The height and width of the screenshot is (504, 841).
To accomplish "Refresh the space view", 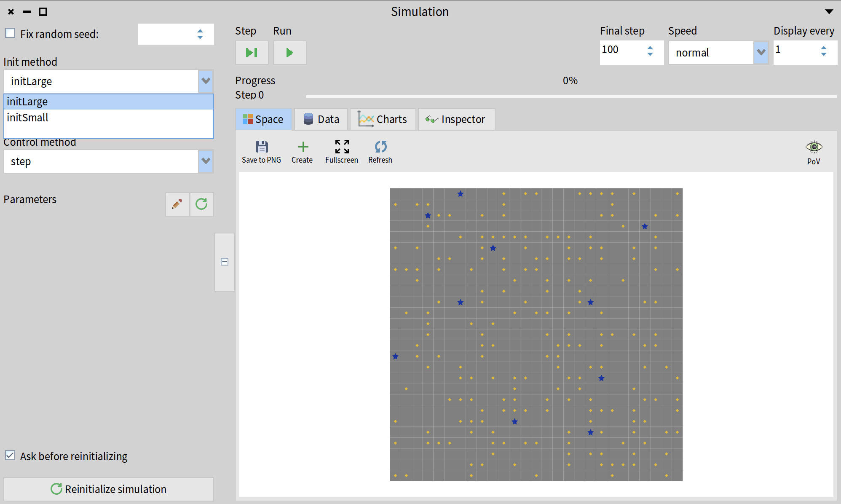I will 380,147.
